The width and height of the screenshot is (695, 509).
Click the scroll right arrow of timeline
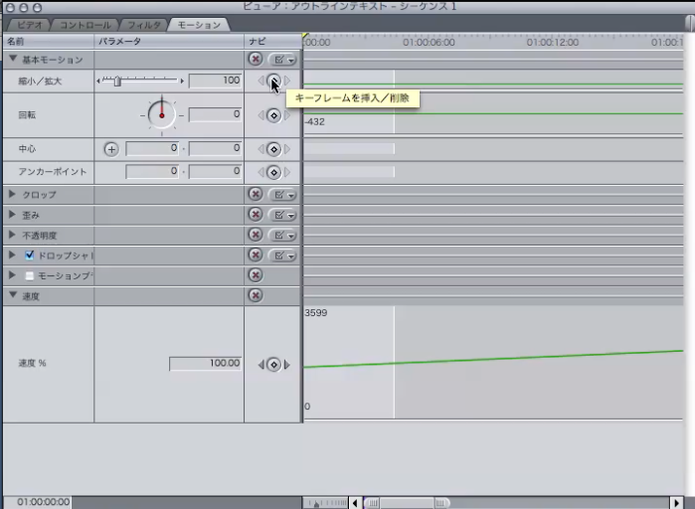pyautogui.click(x=676, y=503)
